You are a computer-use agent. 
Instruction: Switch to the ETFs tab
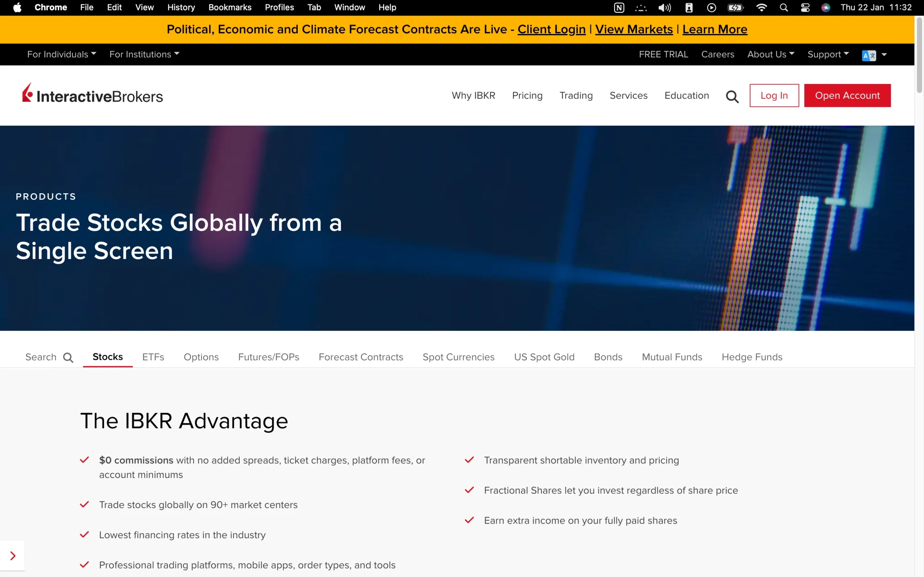[x=153, y=357]
